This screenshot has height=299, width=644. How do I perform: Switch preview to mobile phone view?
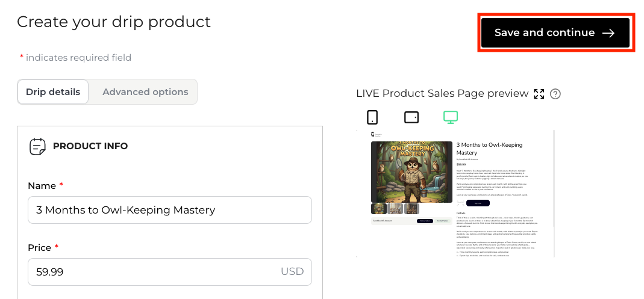click(372, 117)
